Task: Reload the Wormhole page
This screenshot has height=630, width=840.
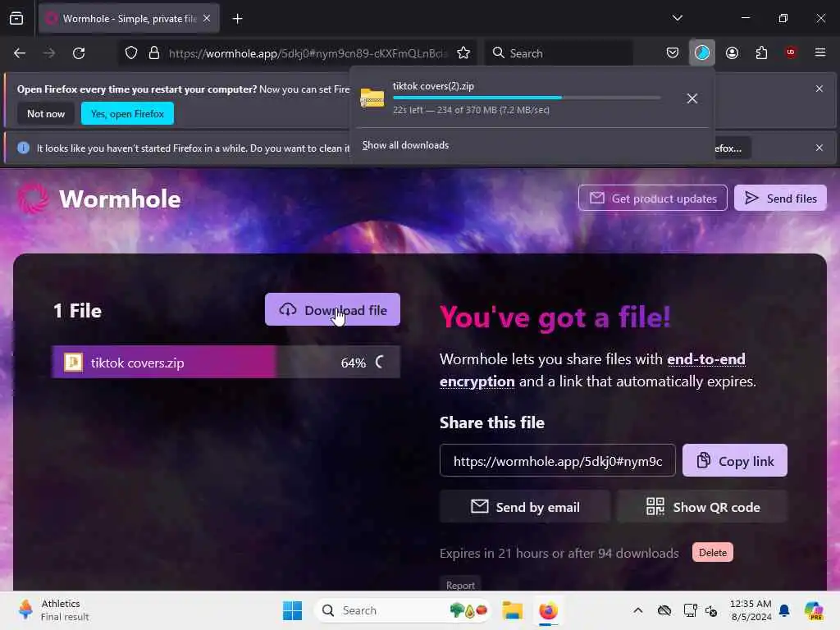Action: [79, 53]
